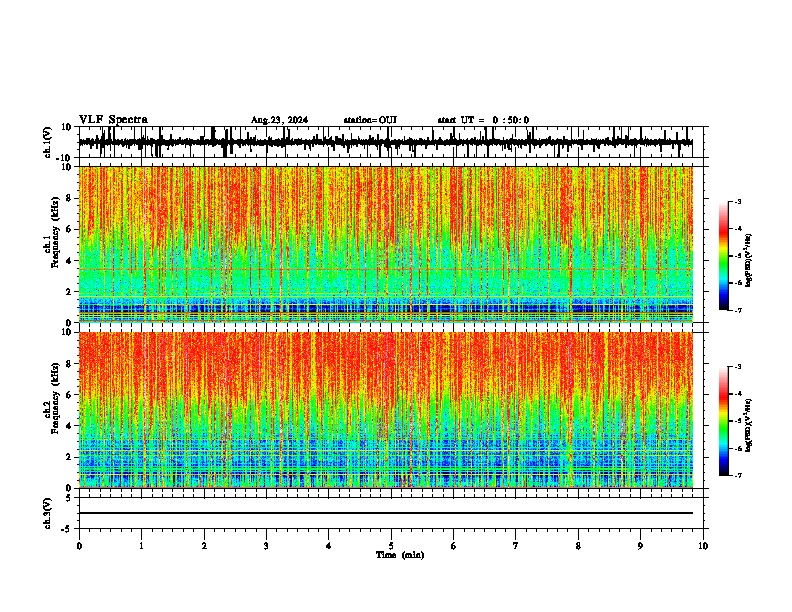This screenshot has height=612, width=792.
Task: Click the ch.2 colorbar "log(PSD)" unit label
Action: pyautogui.click(x=749, y=425)
